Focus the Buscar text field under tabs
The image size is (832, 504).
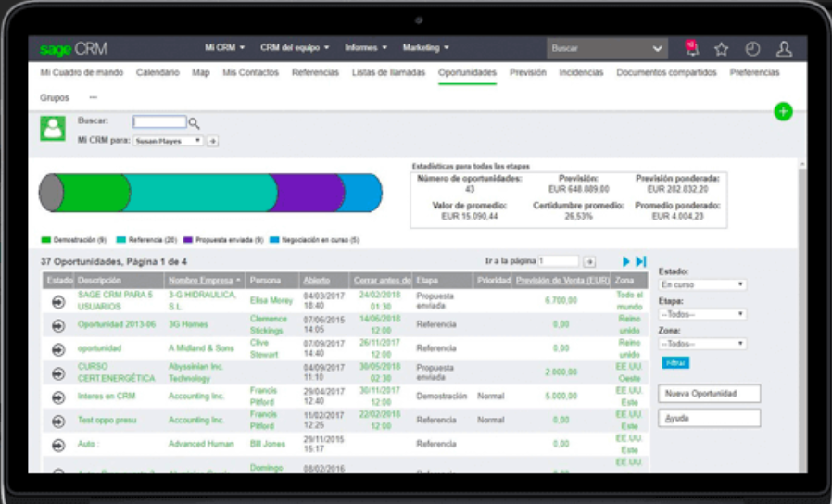pos(159,122)
